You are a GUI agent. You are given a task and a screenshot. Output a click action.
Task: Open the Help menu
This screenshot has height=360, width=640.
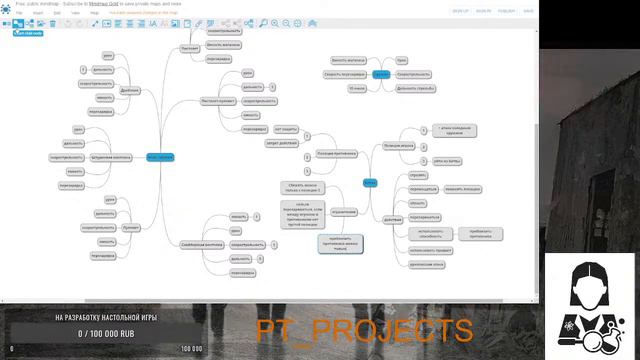(94, 13)
